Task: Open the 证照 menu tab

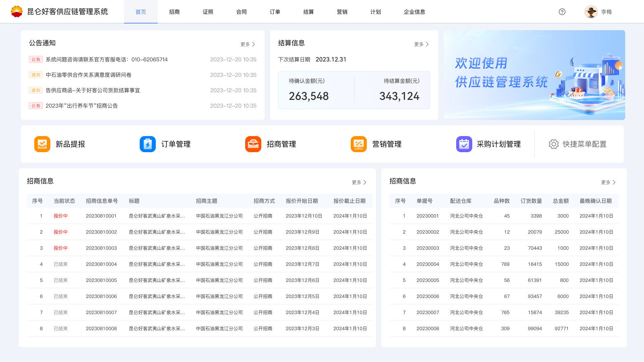Action: click(x=208, y=12)
